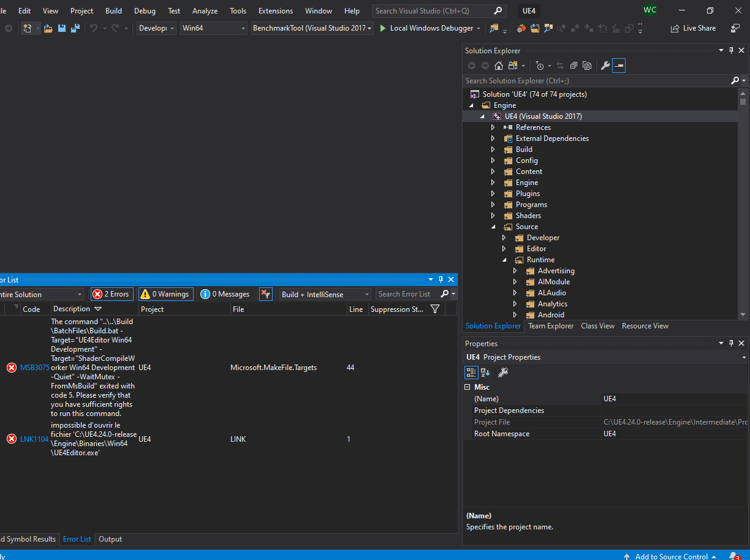Collapse the Misc property category
Viewport: 750px width, 560px height.
469,387
